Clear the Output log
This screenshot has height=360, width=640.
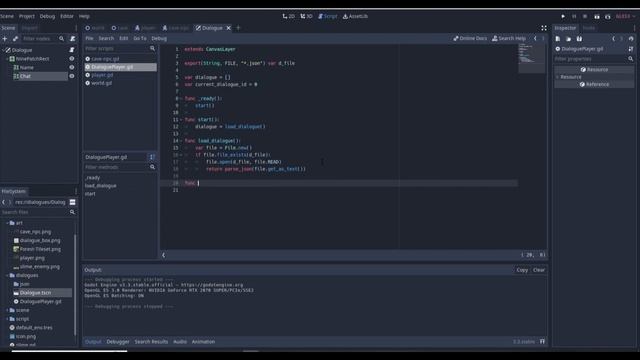click(539, 270)
